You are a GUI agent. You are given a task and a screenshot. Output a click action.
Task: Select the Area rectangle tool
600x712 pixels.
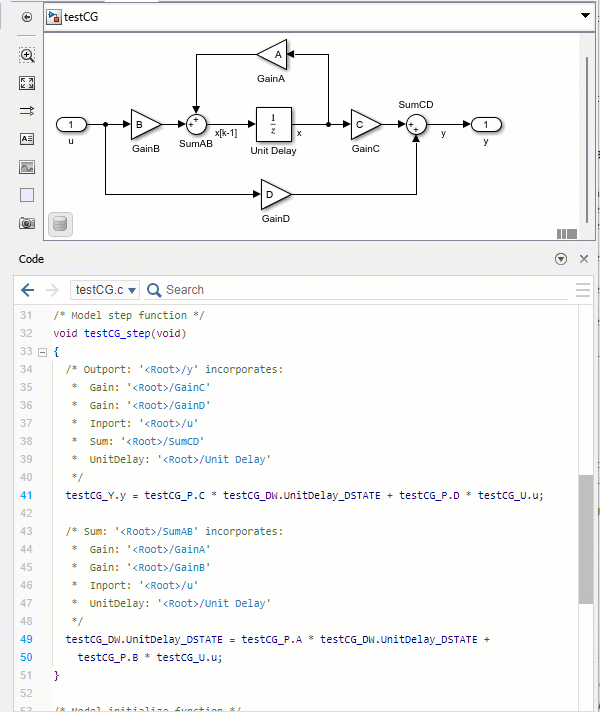[x=27, y=195]
